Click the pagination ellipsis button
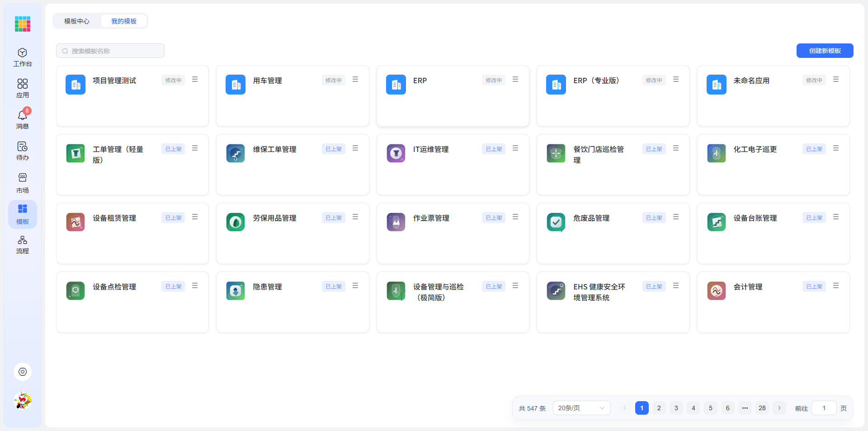 (745, 408)
